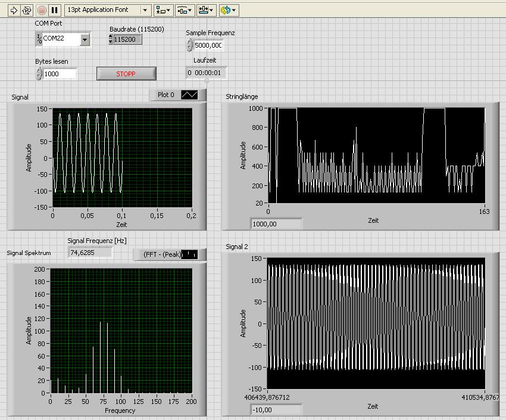
Task: Click the Sample Frequenz value field
Action: point(208,45)
